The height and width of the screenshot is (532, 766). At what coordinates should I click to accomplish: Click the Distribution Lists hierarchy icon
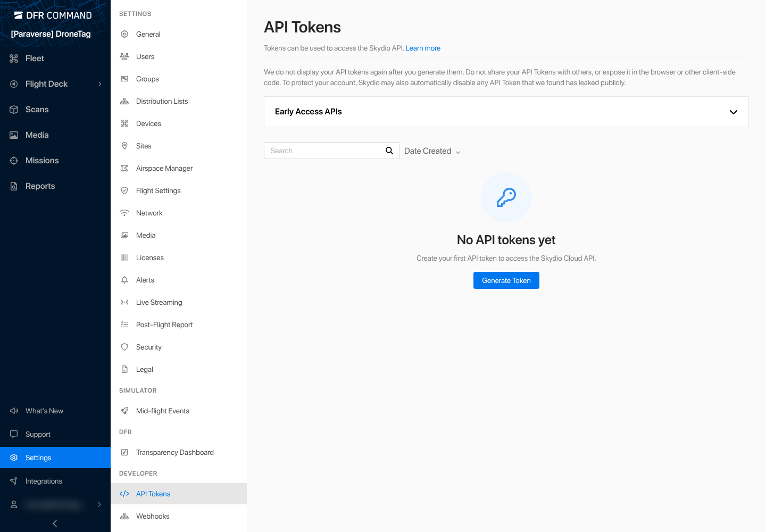124,101
